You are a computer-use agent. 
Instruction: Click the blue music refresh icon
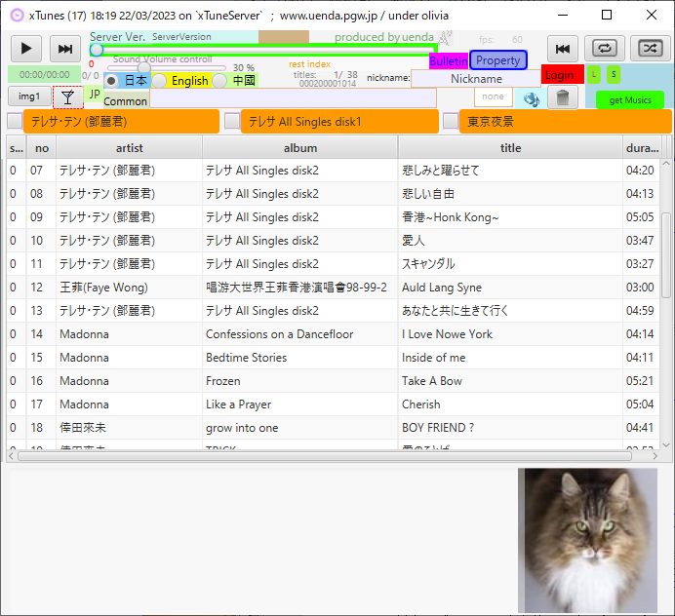(532, 97)
